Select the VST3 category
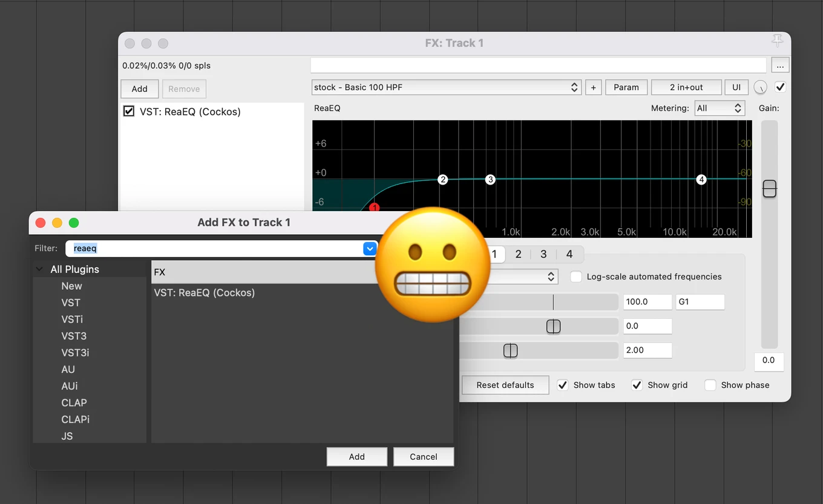 coord(74,336)
